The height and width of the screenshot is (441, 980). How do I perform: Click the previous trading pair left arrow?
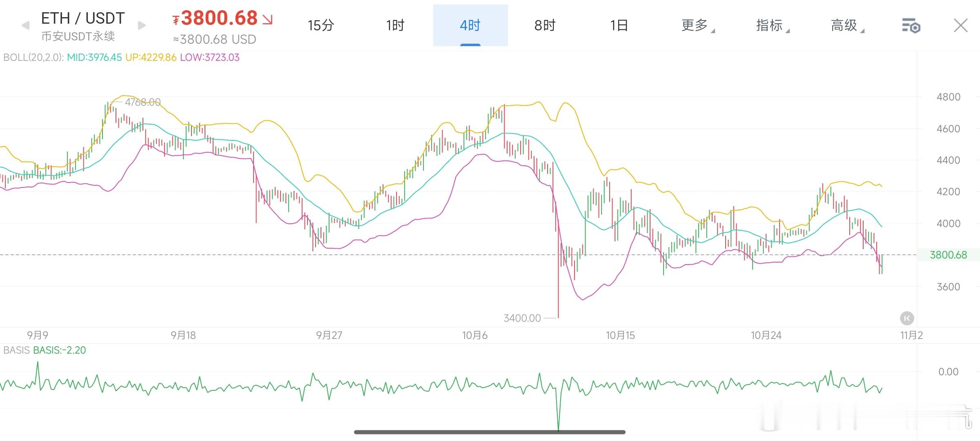coord(25,26)
